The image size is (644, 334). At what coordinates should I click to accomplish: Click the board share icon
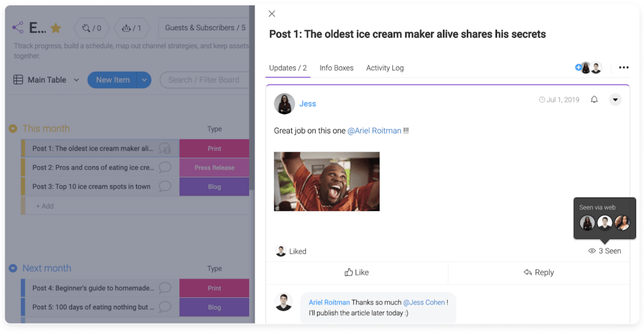tap(18, 28)
